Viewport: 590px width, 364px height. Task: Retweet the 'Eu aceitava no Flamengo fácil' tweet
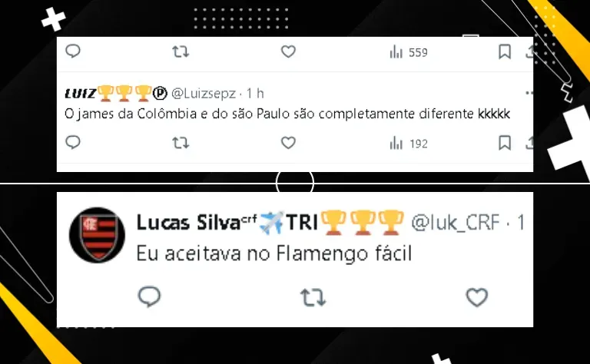tap(313, 297)
